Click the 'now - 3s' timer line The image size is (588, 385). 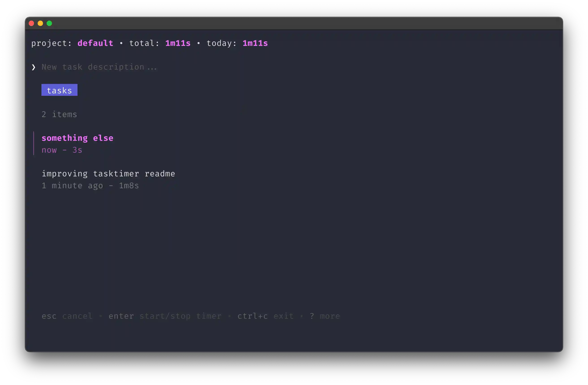pyautogui.click(x=62, y=150)
